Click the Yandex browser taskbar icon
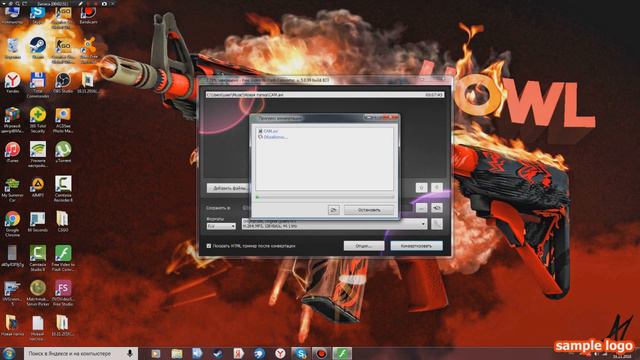Screen dimensions: 640x360 pyautogui.click(x=280, y=353)
